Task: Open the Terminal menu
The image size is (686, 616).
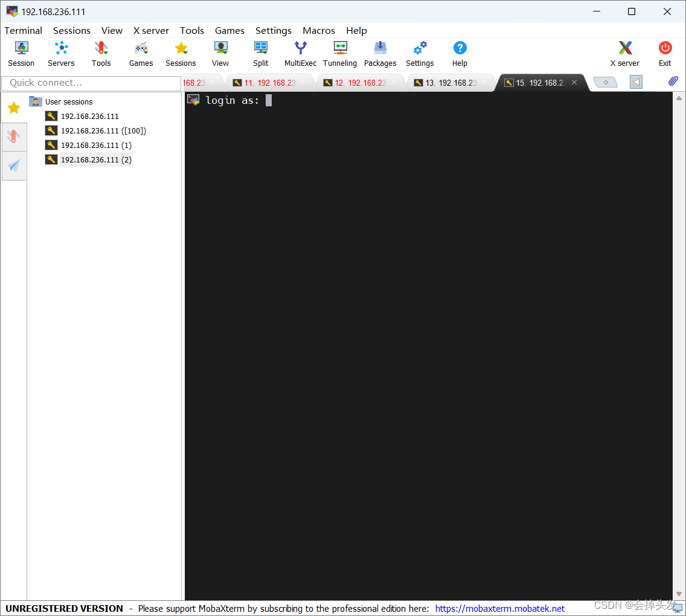Action: [23, 30]
